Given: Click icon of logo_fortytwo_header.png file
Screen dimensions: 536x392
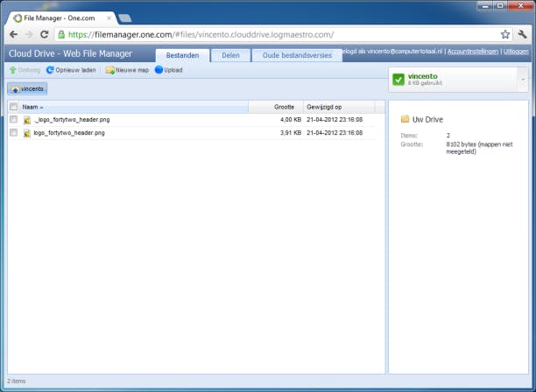Looking at the screenshot, I should [x=27, y=133].
